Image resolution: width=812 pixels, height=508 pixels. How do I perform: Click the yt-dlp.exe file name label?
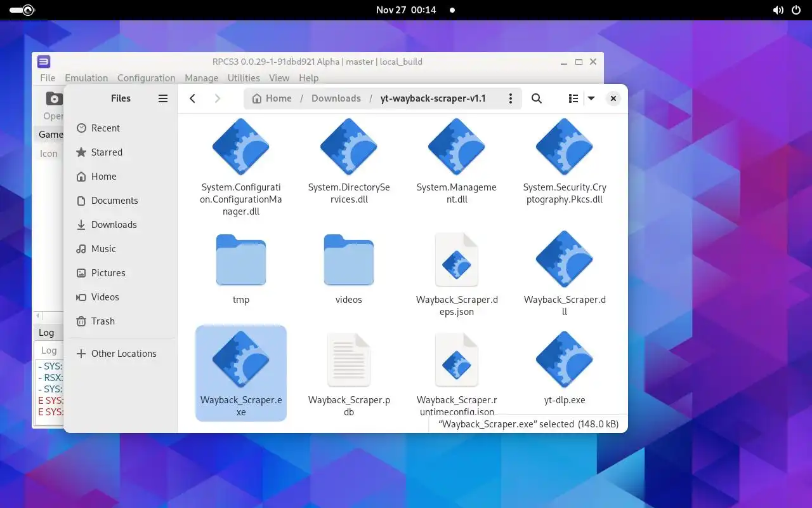565,400
